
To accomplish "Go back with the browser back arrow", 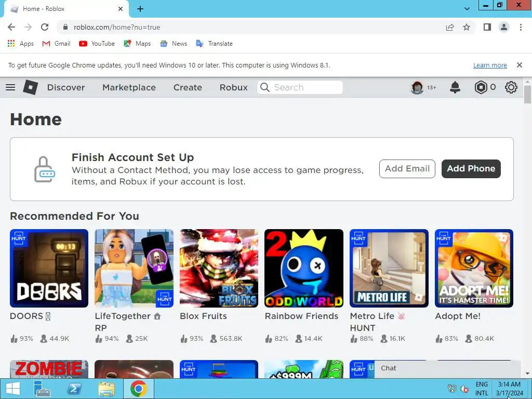I will point(11,27).
